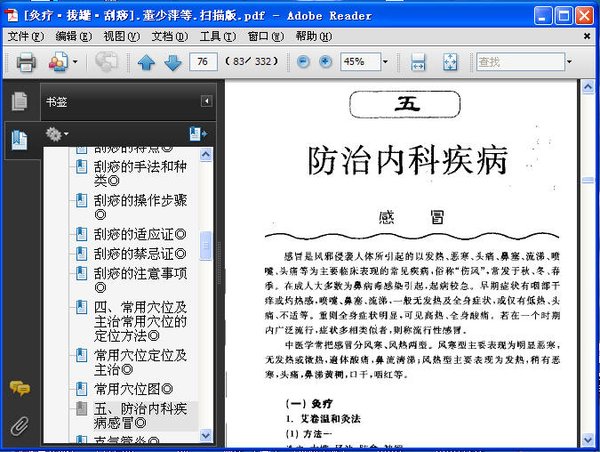Show the Pages thumbnails panel icon

coord(19,101)
